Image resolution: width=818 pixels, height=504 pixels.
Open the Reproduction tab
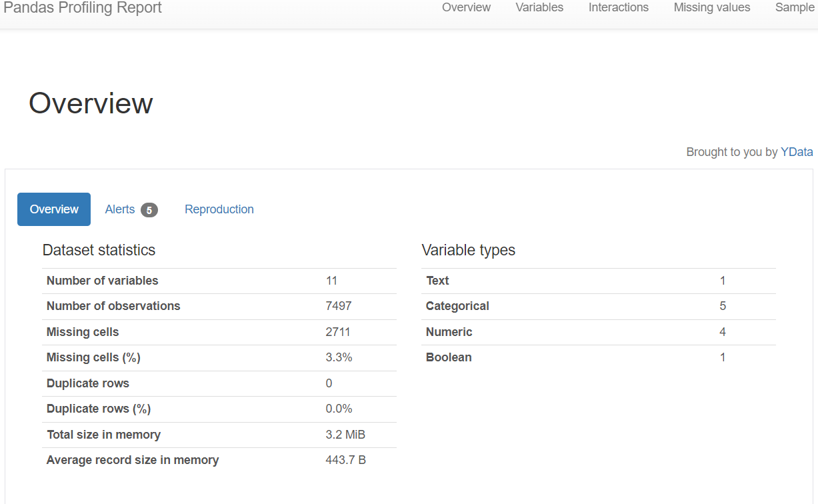pos(219,209)
